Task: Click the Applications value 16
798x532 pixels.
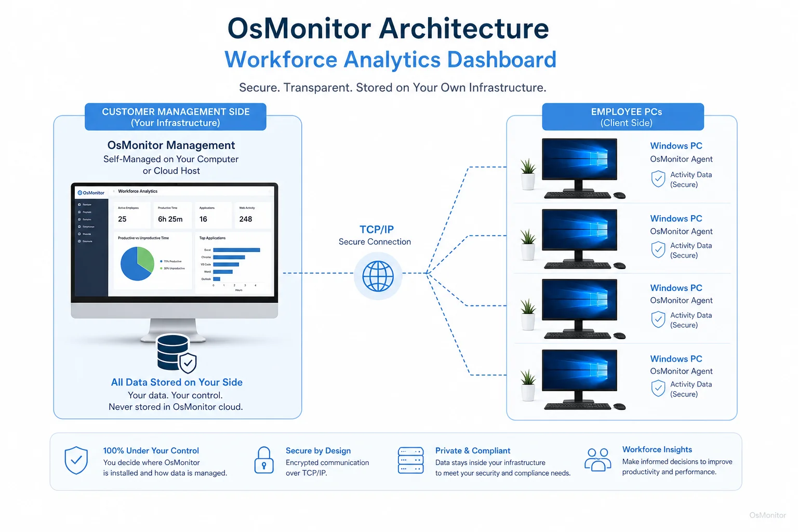Action: tap(203, 219)
